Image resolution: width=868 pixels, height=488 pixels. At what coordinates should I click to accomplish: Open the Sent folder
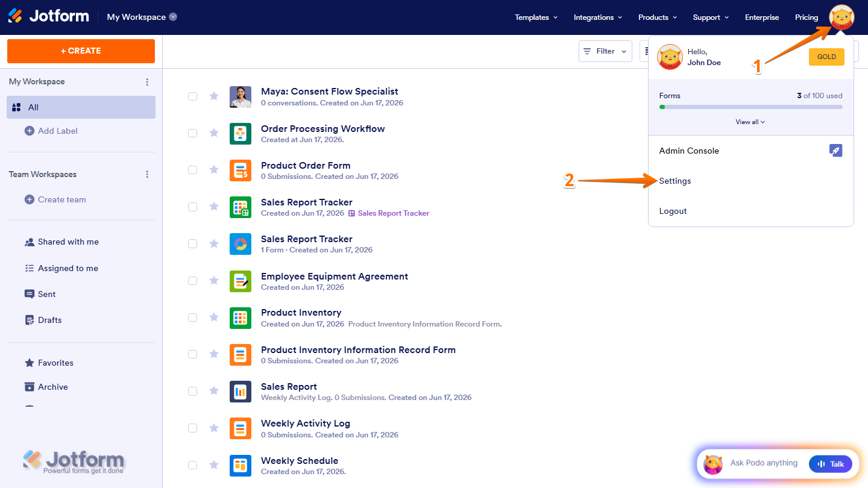point(40,294)
